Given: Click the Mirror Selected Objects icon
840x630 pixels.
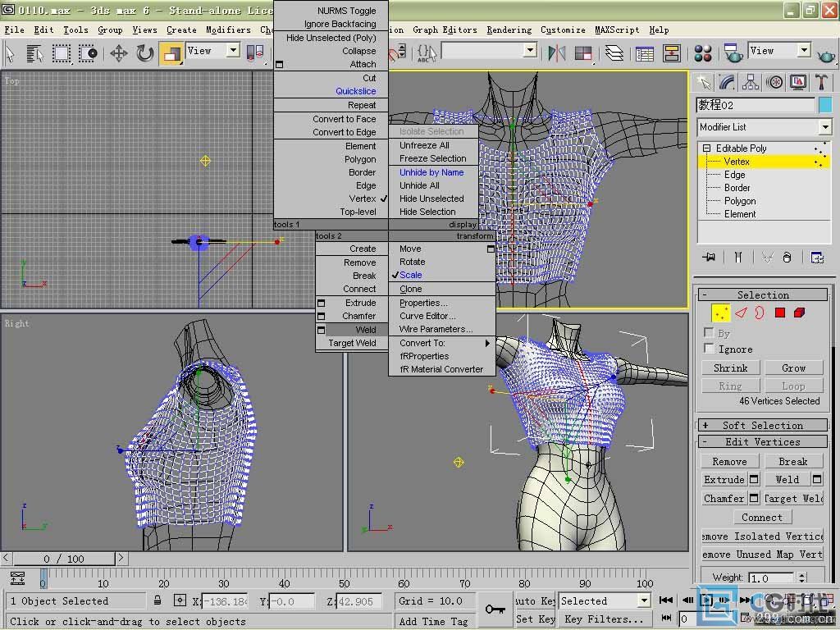Looking at the screenshot, I should 557,53.
